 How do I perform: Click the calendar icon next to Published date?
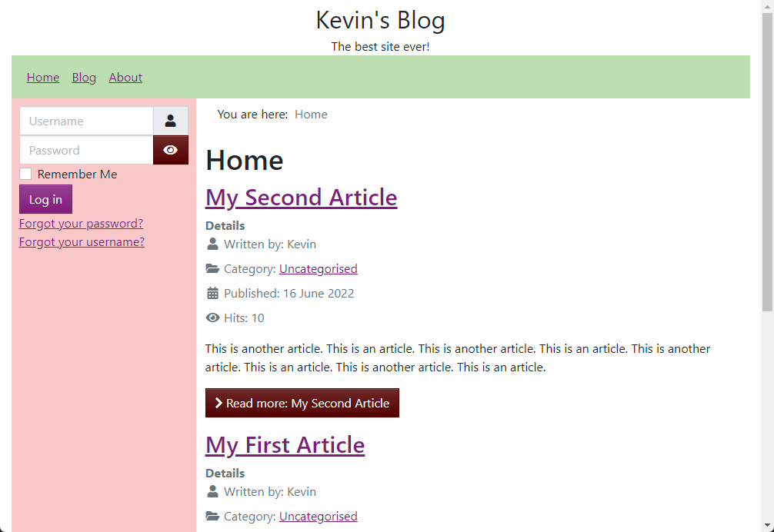[x=213, y=294]
